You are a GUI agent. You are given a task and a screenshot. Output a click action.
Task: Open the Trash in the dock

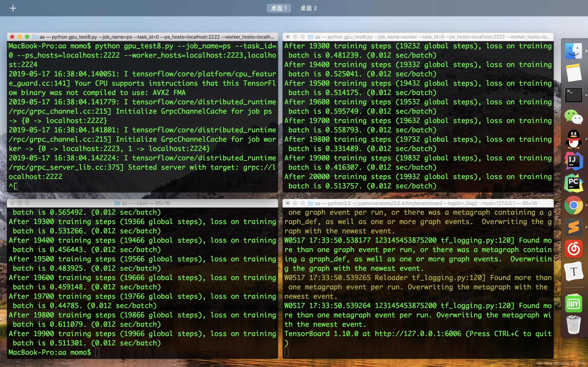(574, 325)
